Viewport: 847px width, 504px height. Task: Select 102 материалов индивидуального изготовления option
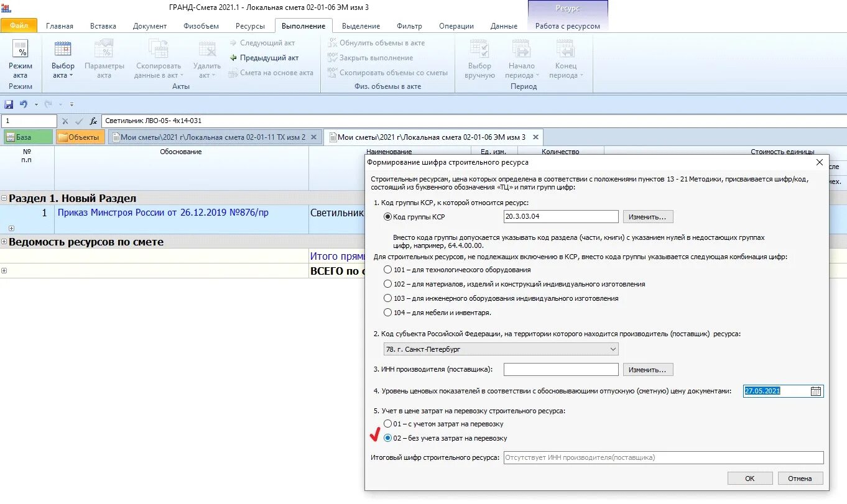coord(388,284)
